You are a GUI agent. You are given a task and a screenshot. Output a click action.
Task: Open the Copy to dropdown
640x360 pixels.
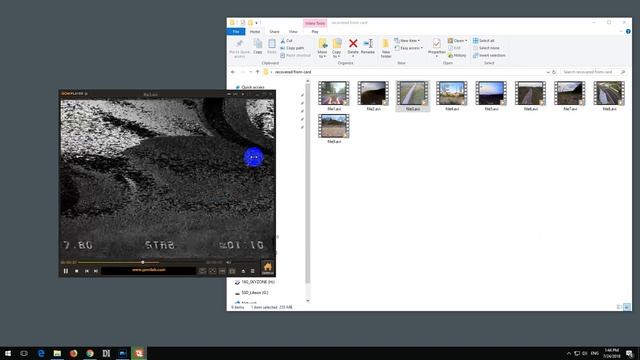(x=337, y=49)
